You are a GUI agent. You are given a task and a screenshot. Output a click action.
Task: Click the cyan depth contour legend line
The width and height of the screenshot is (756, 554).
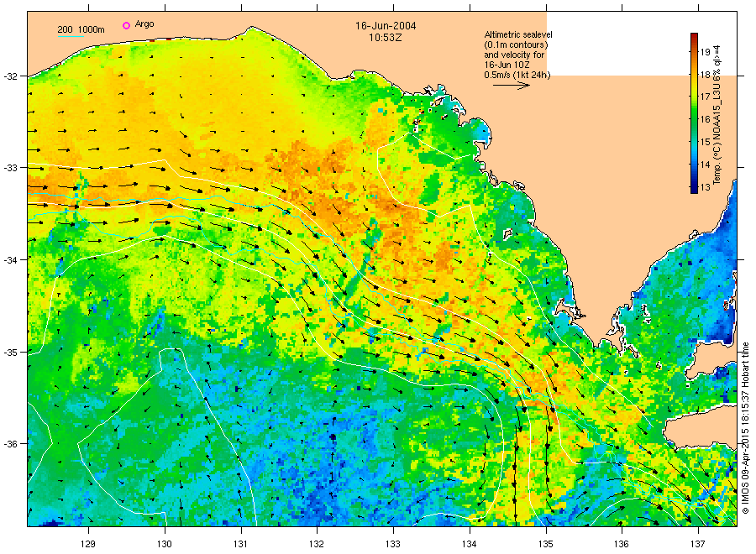point(71,36)
